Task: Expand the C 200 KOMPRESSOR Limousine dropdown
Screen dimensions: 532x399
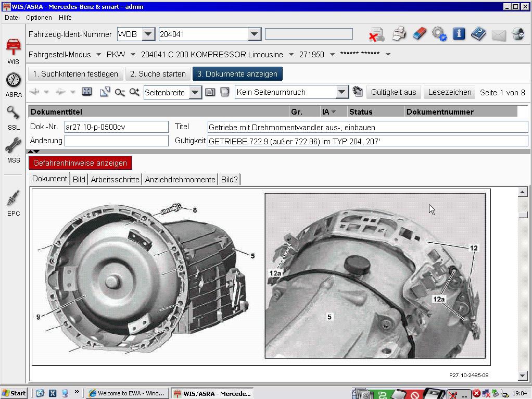Action: point(291,54)
